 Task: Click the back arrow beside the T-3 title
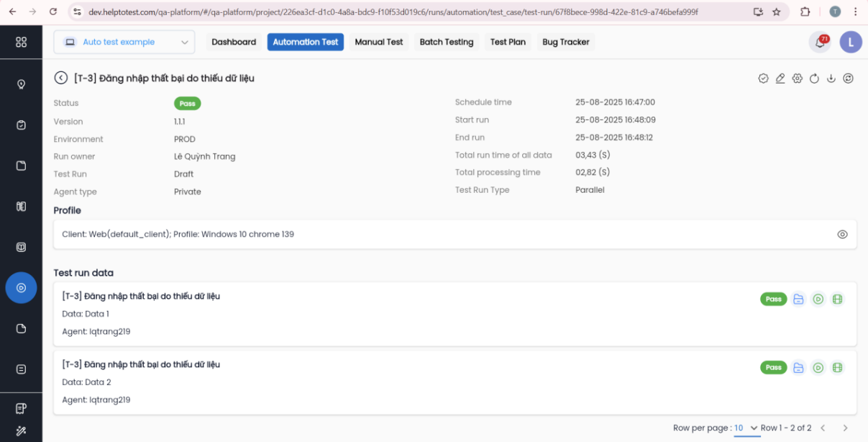tap(61, 78)
